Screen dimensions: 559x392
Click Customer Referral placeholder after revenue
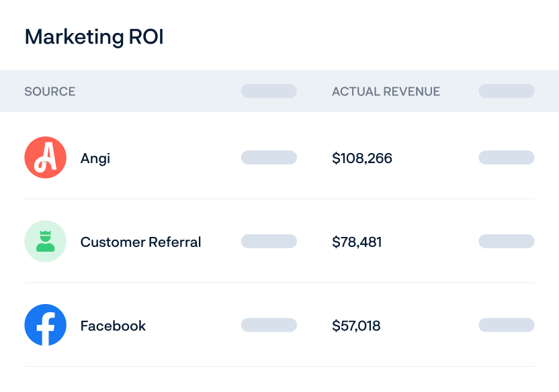coord(506,242)
